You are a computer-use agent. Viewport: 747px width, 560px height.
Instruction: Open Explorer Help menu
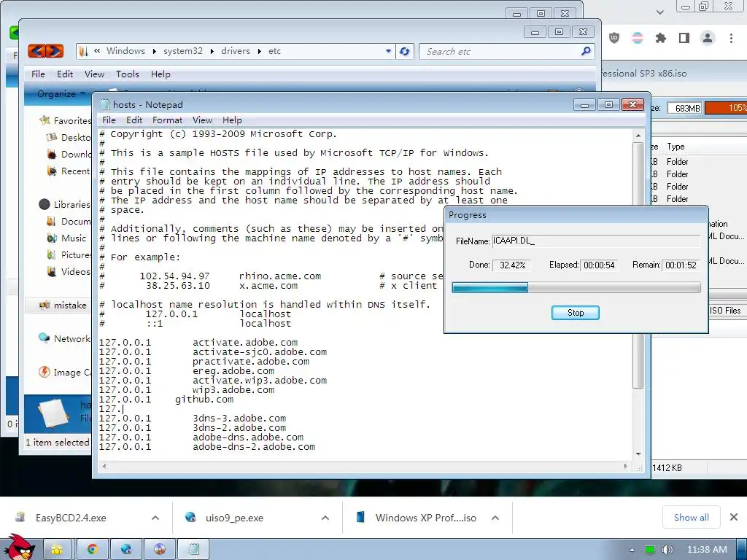(160, 74)
